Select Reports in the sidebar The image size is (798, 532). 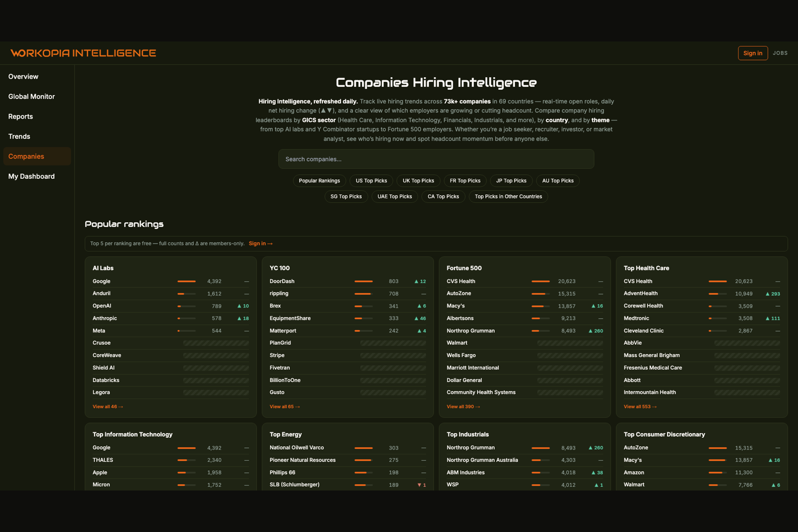[37, 117]
